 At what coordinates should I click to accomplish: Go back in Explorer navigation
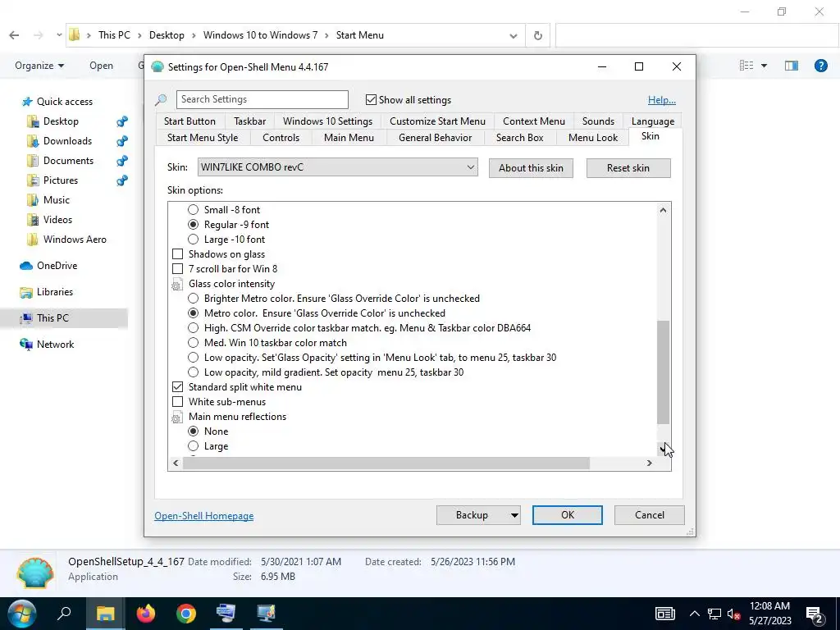point(15,35)
